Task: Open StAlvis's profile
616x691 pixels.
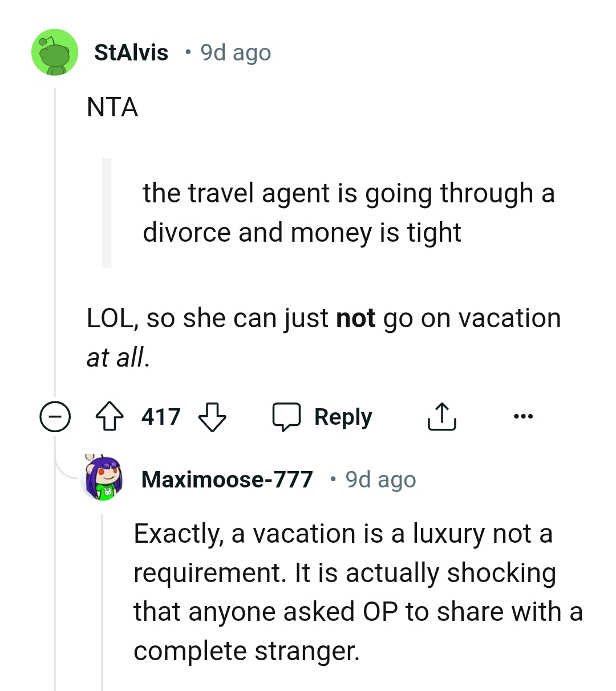Action: click(131, 52)
